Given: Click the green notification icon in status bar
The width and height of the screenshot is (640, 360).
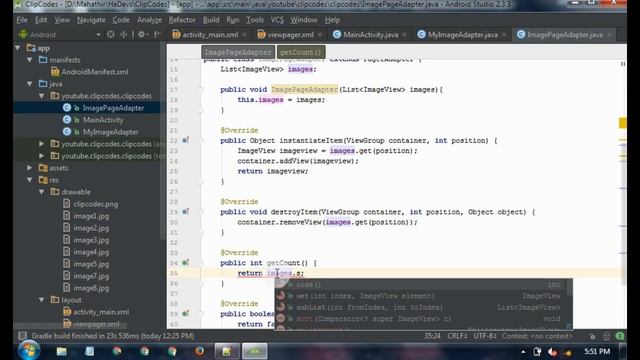Looking at the screenshot, I should pos(620,336).
